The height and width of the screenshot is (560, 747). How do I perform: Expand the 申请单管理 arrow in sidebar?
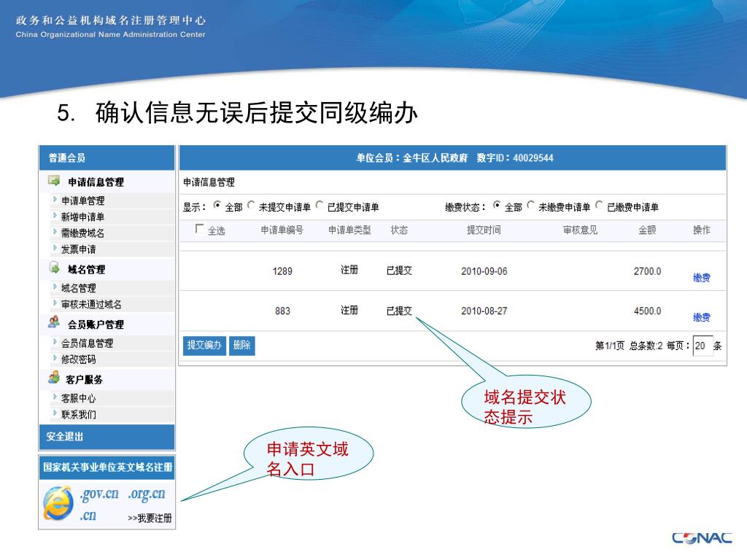pyautogui.click(x=55, y=200)
